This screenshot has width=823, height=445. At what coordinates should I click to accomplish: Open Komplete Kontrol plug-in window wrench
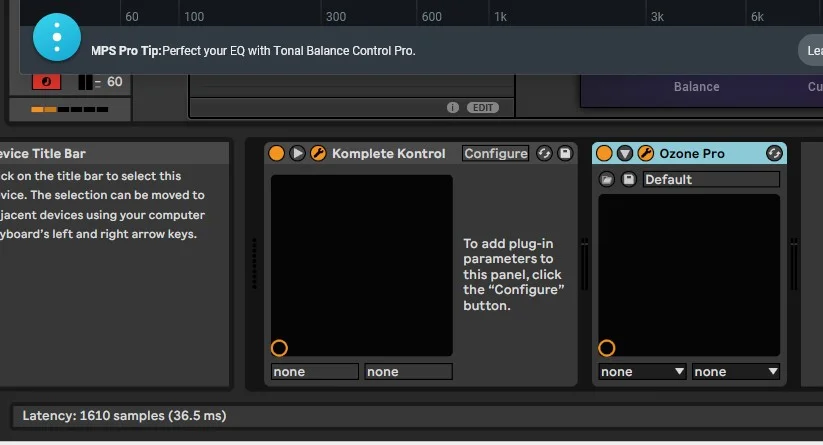click(318, 153)
